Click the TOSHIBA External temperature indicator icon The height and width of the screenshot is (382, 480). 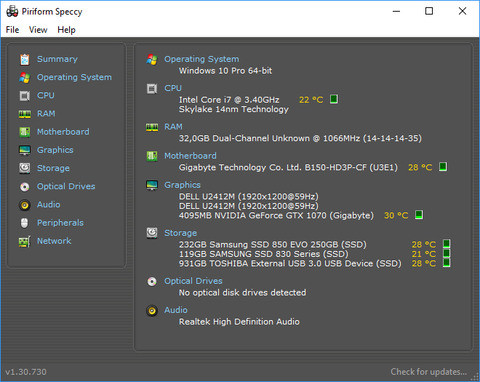(x=447, y=263)
